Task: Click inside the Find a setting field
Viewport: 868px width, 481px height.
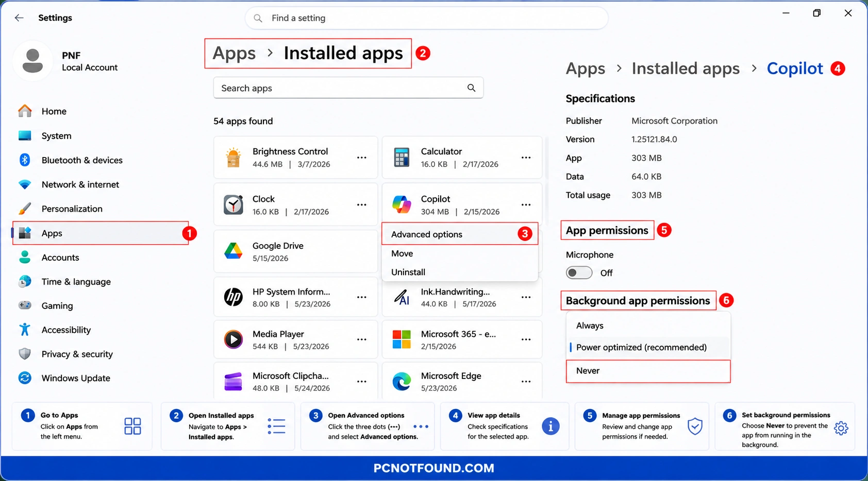Action: [427, 18]
